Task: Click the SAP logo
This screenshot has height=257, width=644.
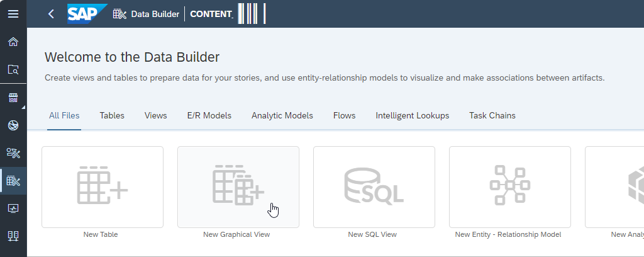Action: point(87,14)
